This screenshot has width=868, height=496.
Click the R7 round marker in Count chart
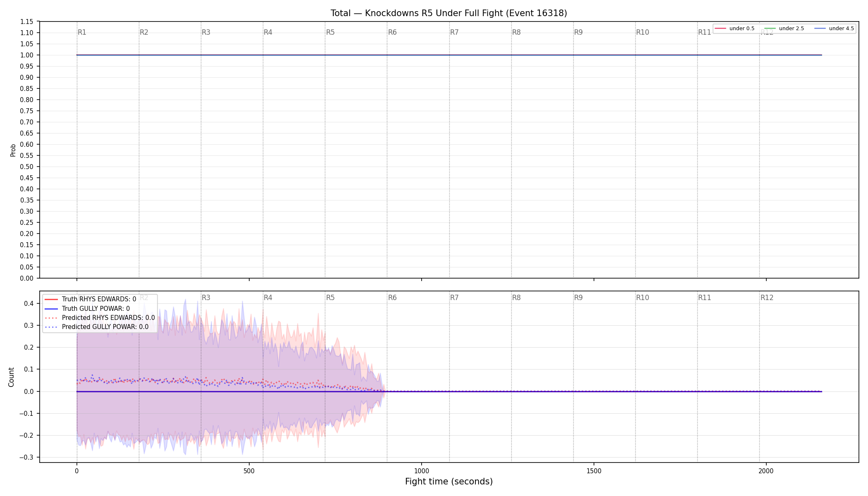454,298
